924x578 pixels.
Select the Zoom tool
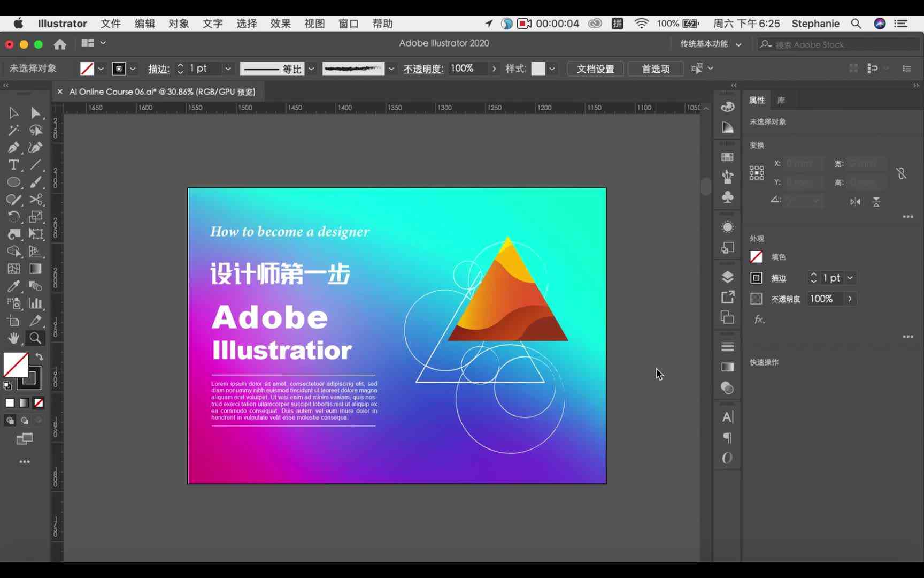[35, 338]
